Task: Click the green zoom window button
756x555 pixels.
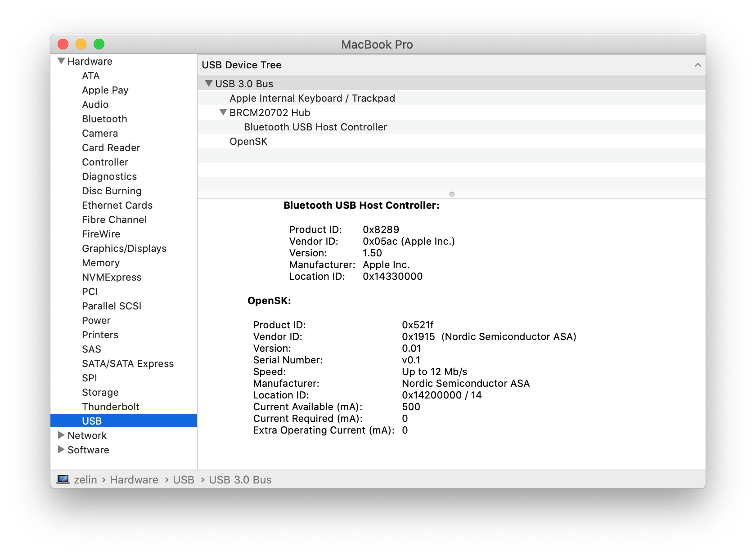Action: tap(99, 44)
